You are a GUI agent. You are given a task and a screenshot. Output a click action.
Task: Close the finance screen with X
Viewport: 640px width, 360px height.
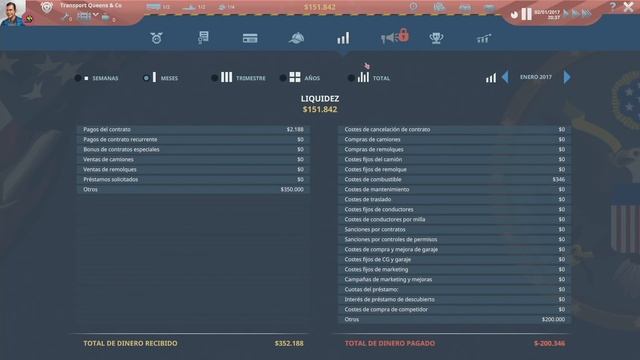[629, 7]
